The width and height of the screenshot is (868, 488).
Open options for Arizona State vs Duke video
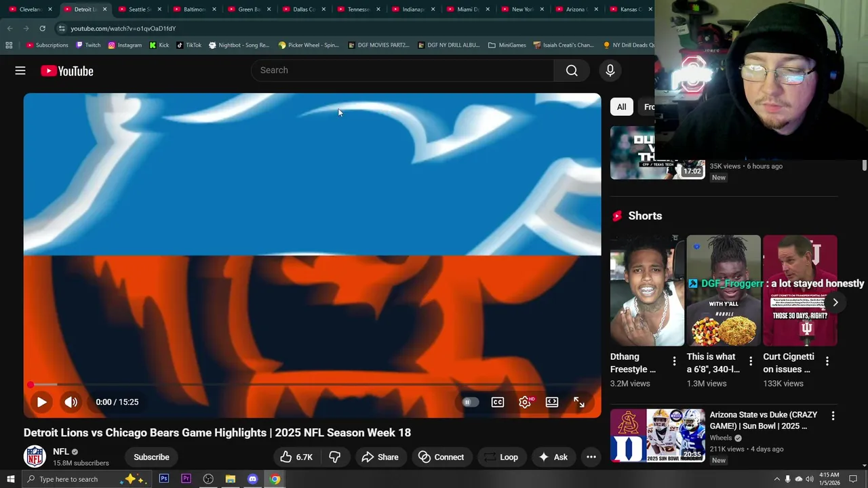pyautogui.click(x=833, y=415)
